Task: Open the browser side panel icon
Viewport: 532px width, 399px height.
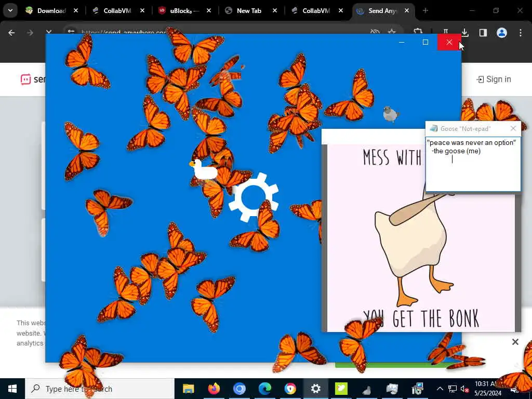Action: click(x=483, y=33)
